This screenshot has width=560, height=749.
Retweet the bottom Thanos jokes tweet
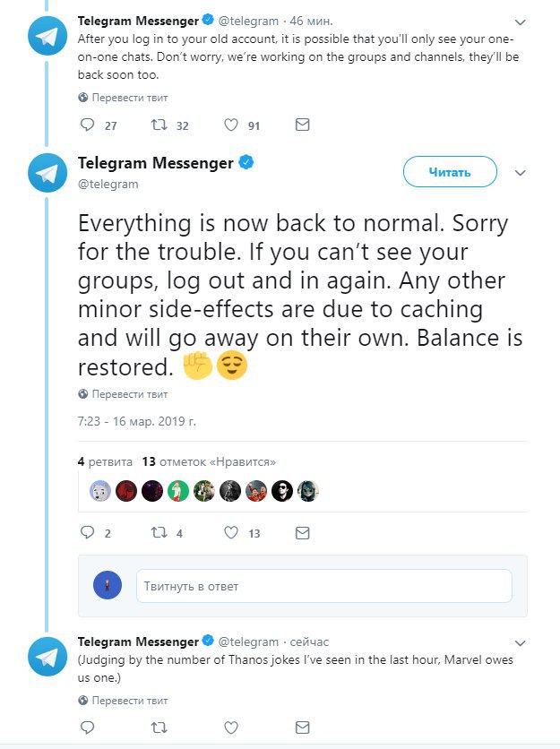coord(159,727)
